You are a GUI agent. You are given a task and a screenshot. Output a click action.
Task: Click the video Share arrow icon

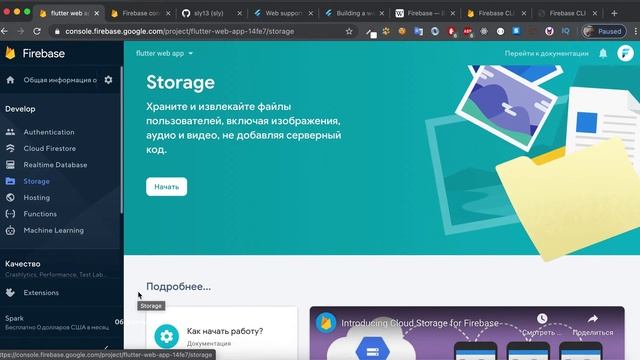593,318
